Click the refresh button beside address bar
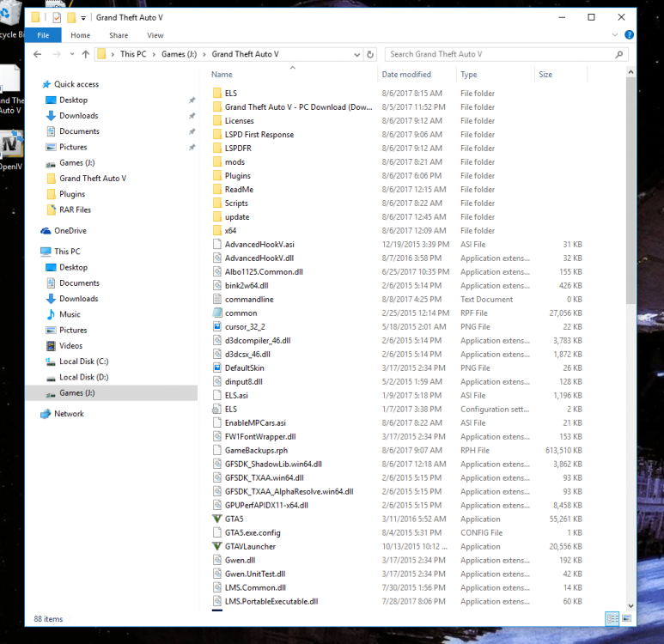This screenshot has width=664, height=644. pos(370,54)
